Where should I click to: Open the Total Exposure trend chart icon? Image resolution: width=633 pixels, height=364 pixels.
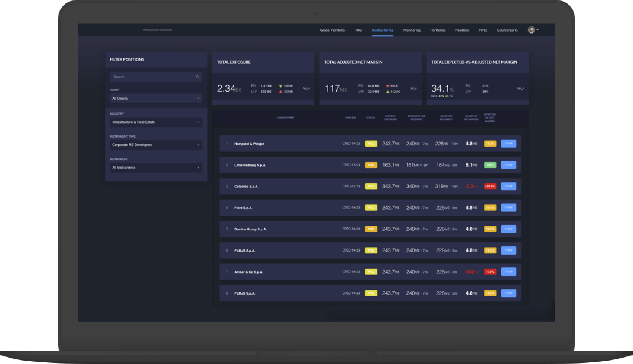[x=306, y=89]
